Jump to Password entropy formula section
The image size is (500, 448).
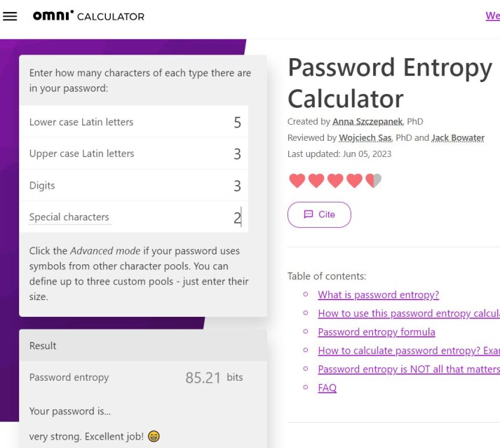[x=377, y=332]
